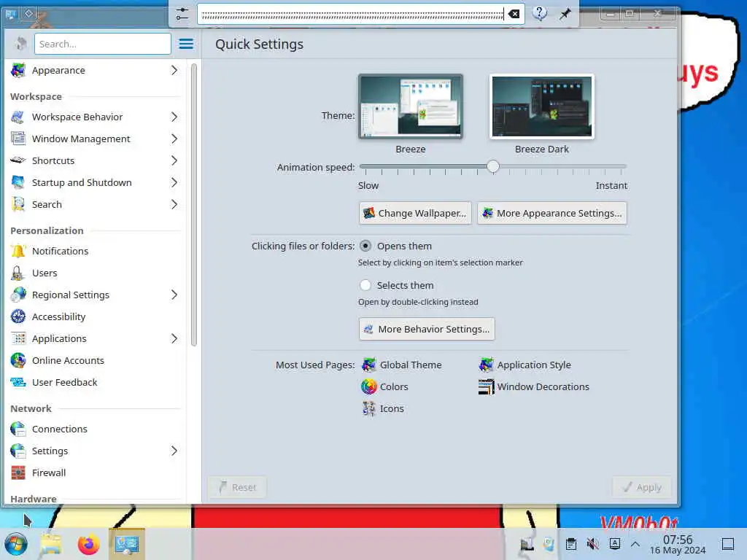This screenshot has height=560, width=747.
Task: Expand the Network Settings chevron
Action: (x=174, y=451)
